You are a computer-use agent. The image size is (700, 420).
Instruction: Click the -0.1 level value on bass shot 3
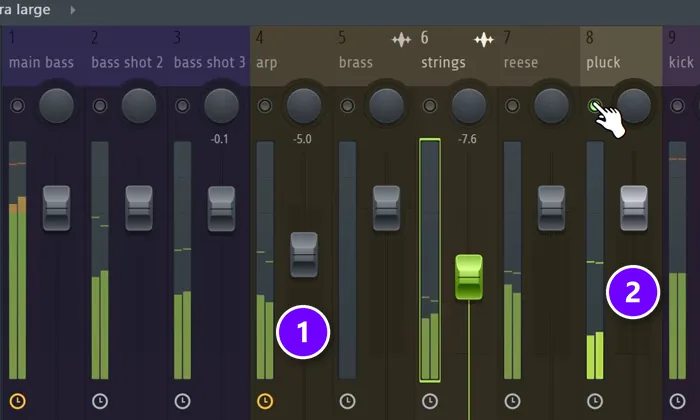pos(219,139)
